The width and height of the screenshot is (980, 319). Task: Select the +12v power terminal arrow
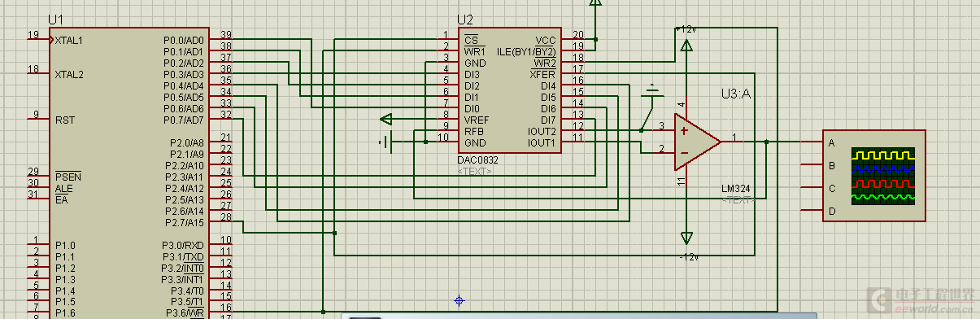(686, 46)
